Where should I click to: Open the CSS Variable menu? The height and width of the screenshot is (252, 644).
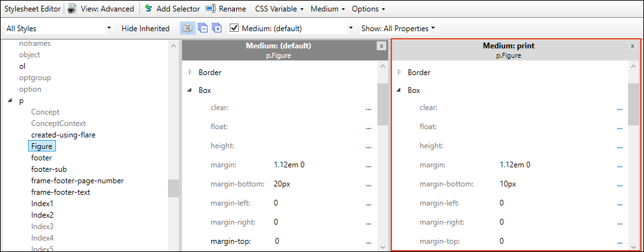point(279,9)
